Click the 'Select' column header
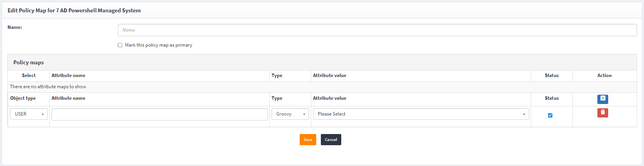This screenshot has width=644, height=166. 29,75
